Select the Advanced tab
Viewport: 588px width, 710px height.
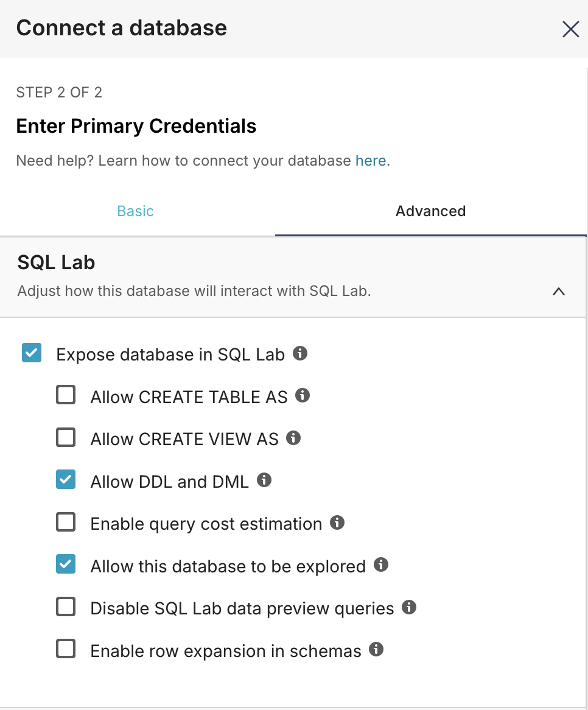(x=430, y=211)
